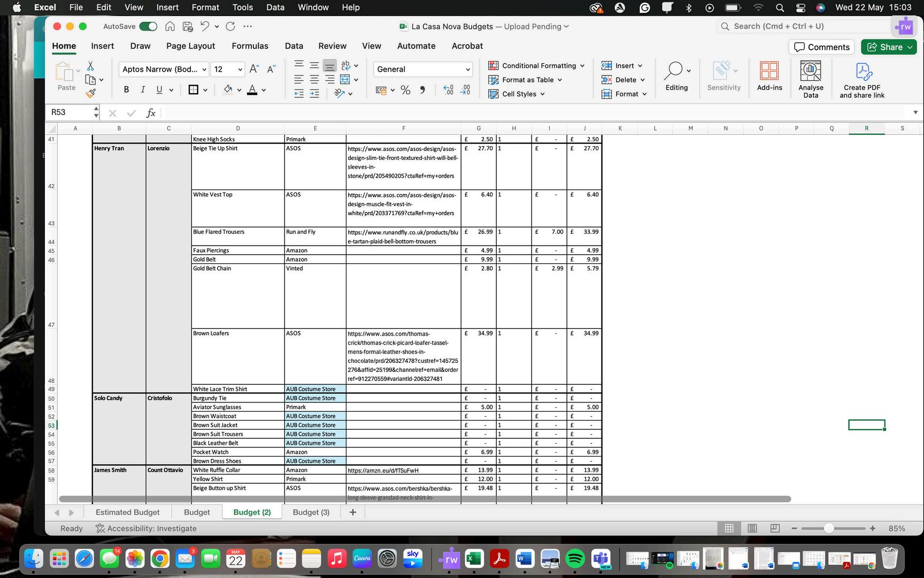924x578 pixels.
Task: Open Google Chrome from the Dock
Action: [x=160, y=559]
